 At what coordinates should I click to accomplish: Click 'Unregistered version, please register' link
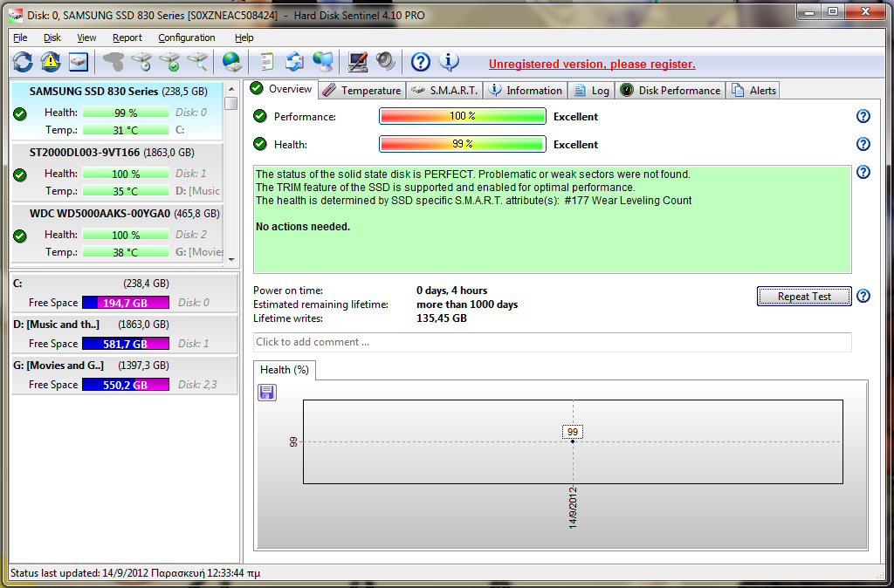[x=592, y=65]
